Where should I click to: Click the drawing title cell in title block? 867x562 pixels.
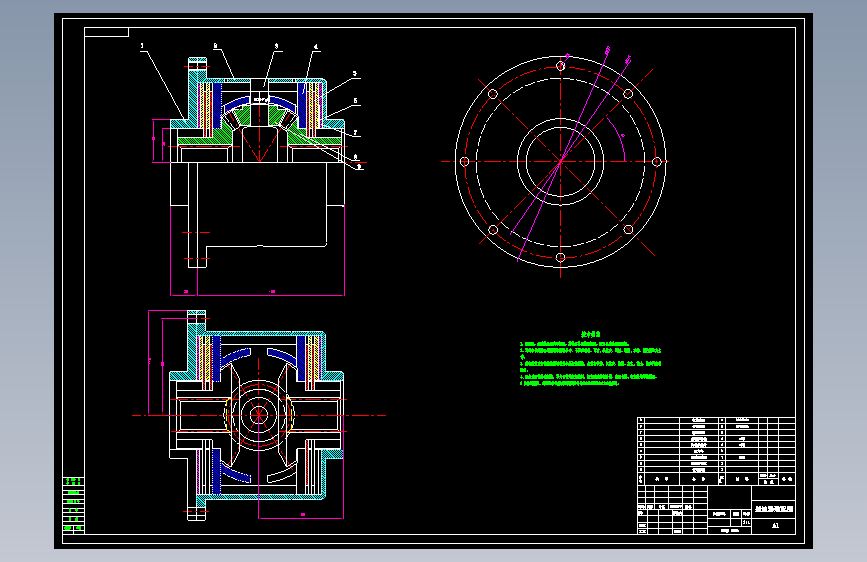[774, 509]
